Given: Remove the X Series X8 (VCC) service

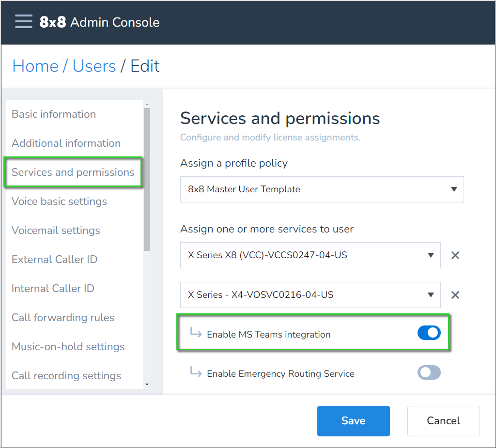Looking at the screenshot, I should pyautogui.click(x=455, y=255).
